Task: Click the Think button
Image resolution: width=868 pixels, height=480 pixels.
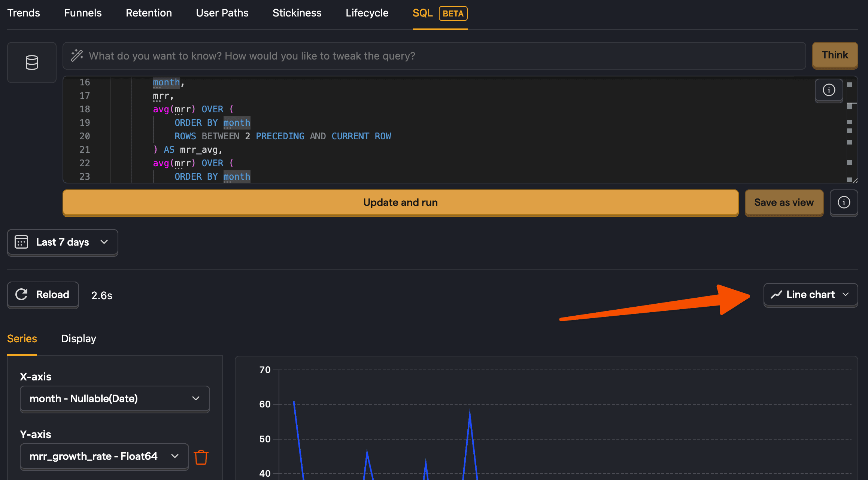Action: pyautogui.click(x=835, y=55)
